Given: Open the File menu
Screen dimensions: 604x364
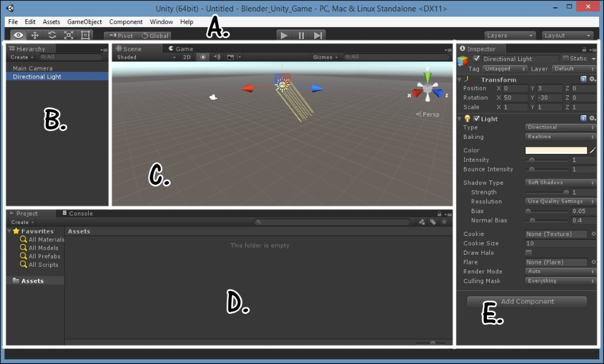Looking at the screenshot, I should click(13, 22).
